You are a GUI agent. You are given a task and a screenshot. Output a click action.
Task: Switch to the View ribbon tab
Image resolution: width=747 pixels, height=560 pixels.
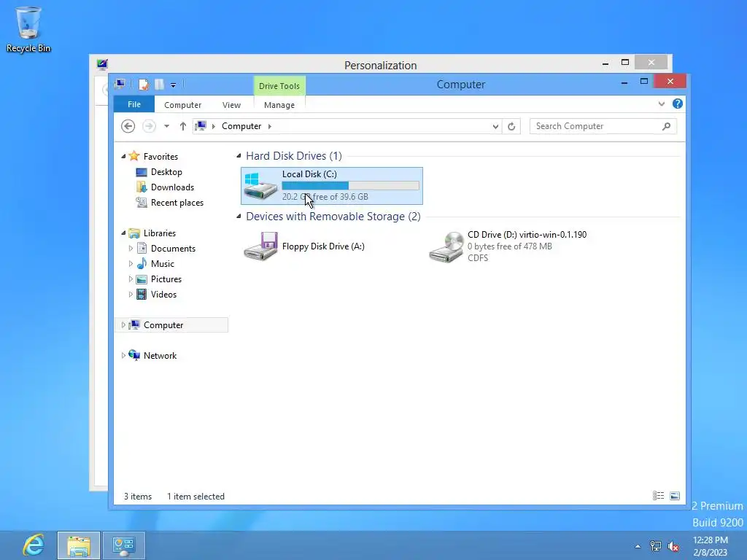tap(231, 105)
